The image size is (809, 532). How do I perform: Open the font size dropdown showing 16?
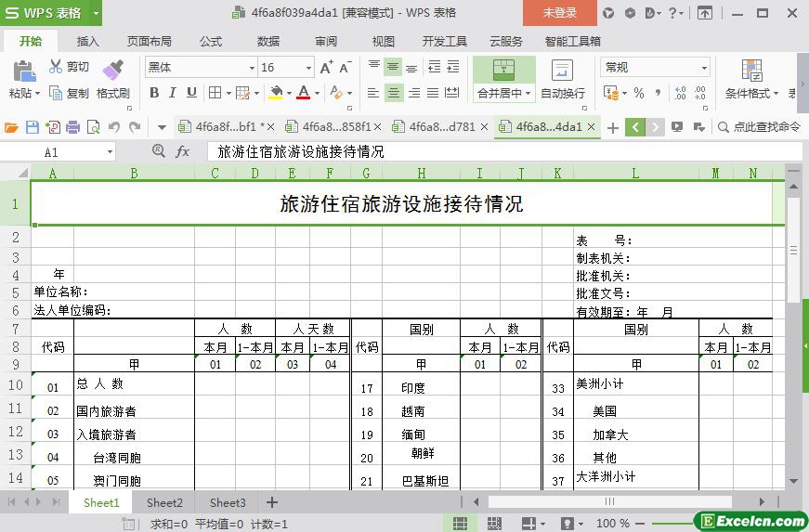[x=308, y=68]
